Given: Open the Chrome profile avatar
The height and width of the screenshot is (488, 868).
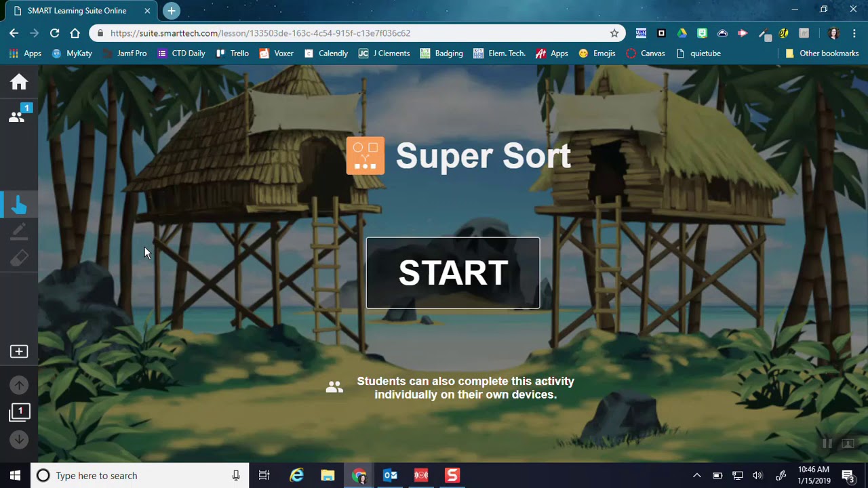Looking at the screenshot, I should point(834,33).
